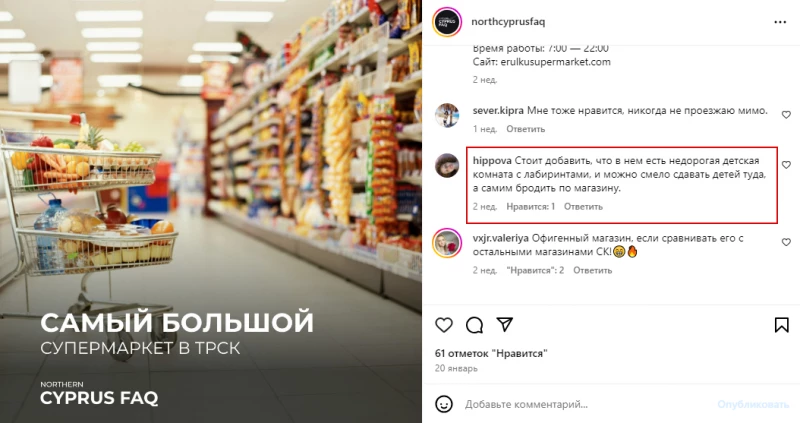This screenshot has height=423, width=800.
Task: Open vxjr.valeriya's profile picture
Action: click(447, 243)
